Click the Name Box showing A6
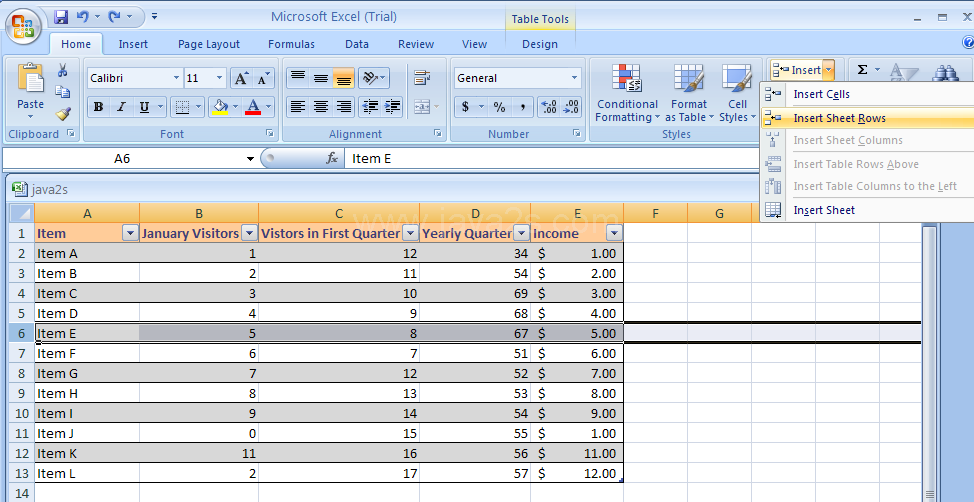 (122, 158)
